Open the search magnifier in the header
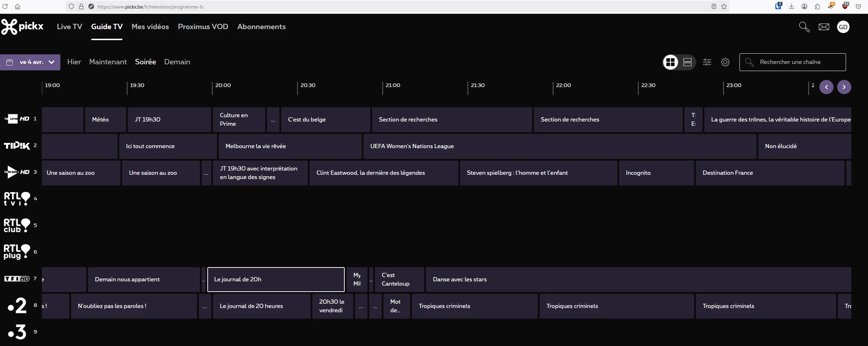 804,27
